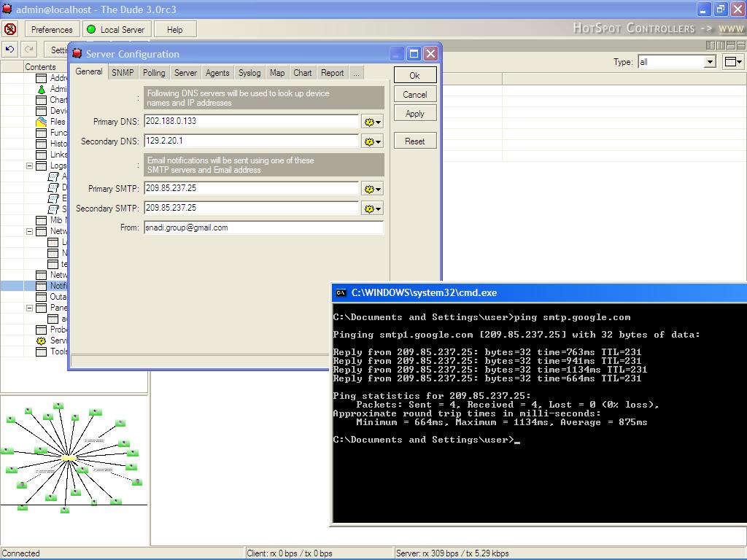Screen dimensions: 747x560
Task: Select the Files folder icon in tree
Action: (x=42, y=122)
